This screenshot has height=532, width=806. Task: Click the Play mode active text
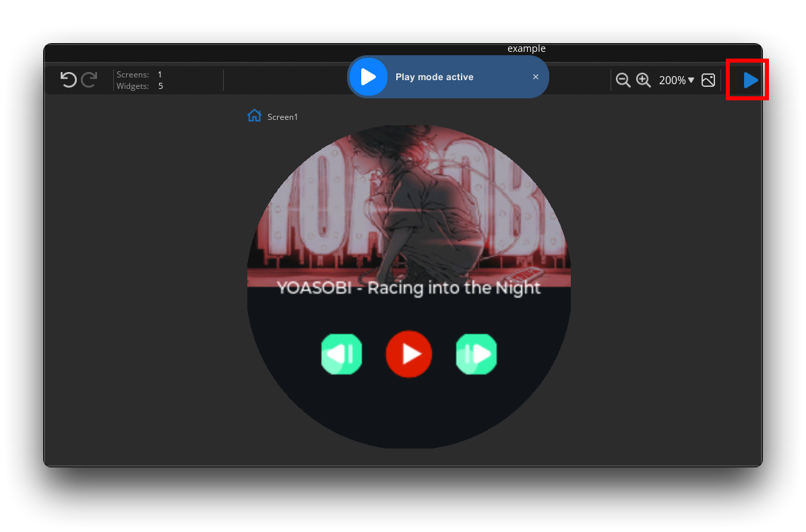[x=435, y=77]
